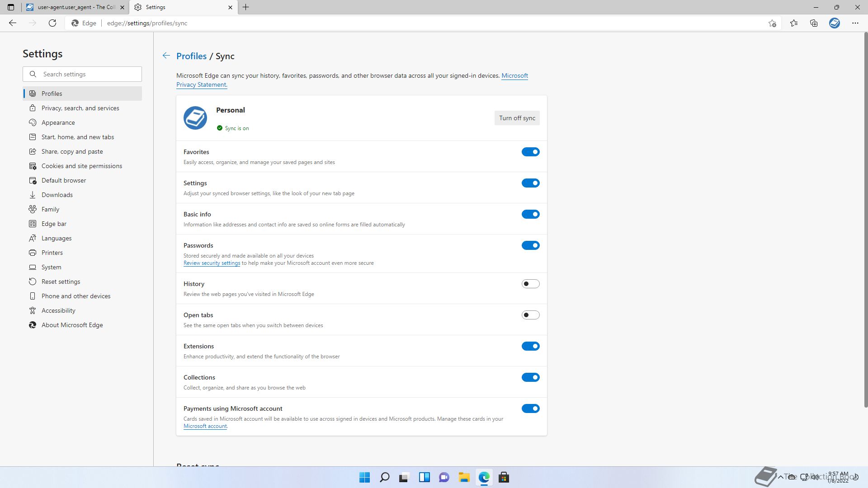This screenshot has width=868, height=488.
Task: Enable History sync toggle
Action: coord(531,284)
